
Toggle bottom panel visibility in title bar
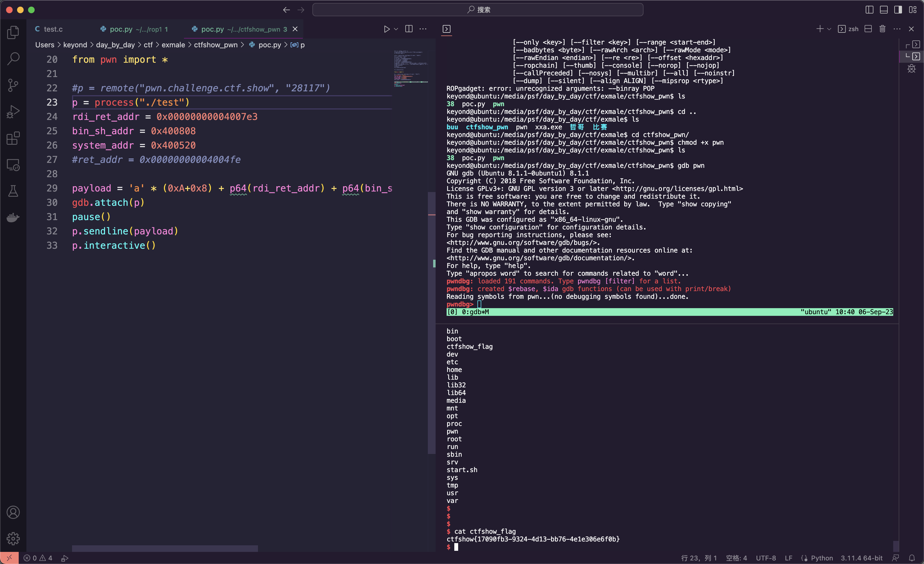(x=884, y=10)
